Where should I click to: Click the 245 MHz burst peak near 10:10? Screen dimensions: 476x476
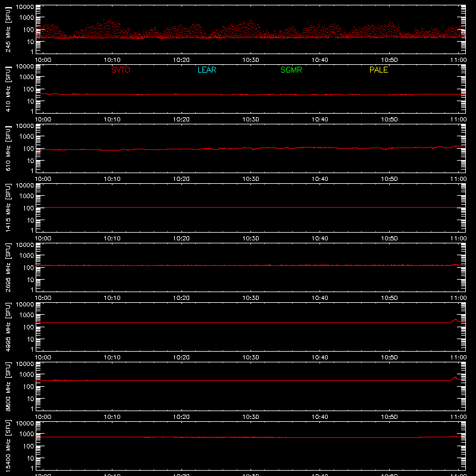click(110, 21)
